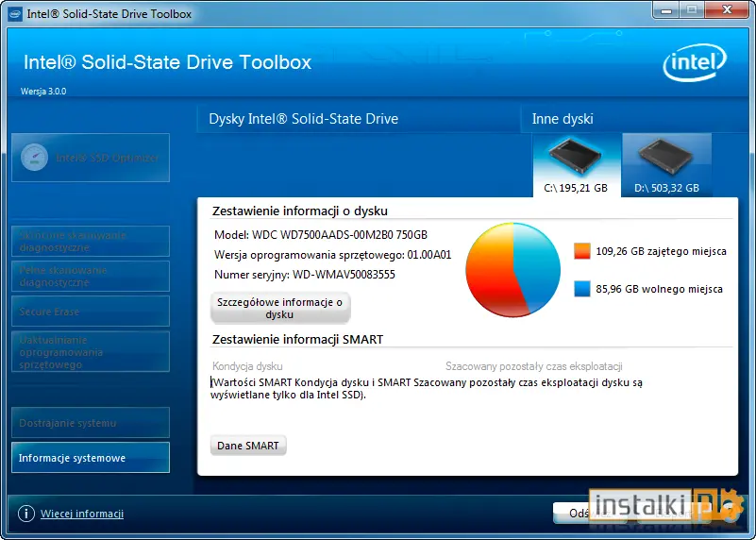
Task: Open Secure Erase option
Action: (x=91, y=312)
